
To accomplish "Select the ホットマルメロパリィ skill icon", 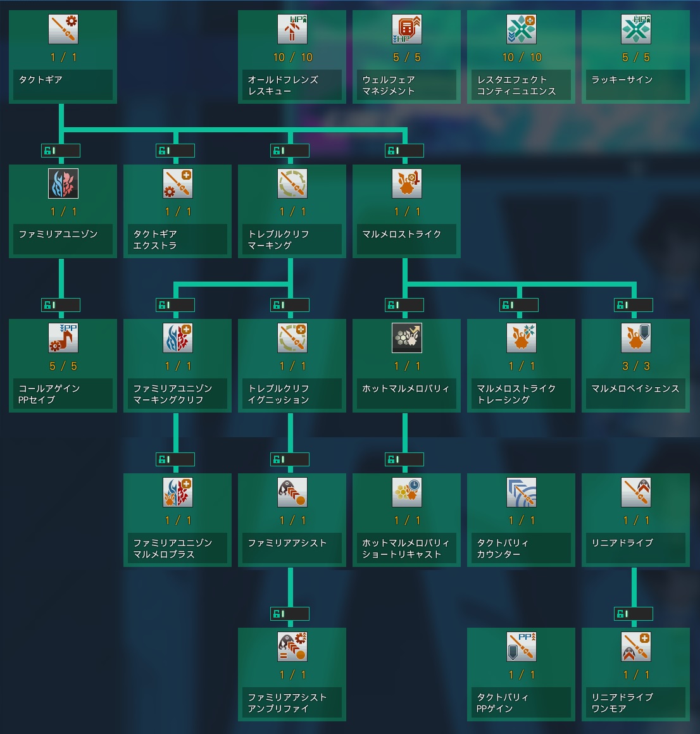I will [x=406, y=338].
